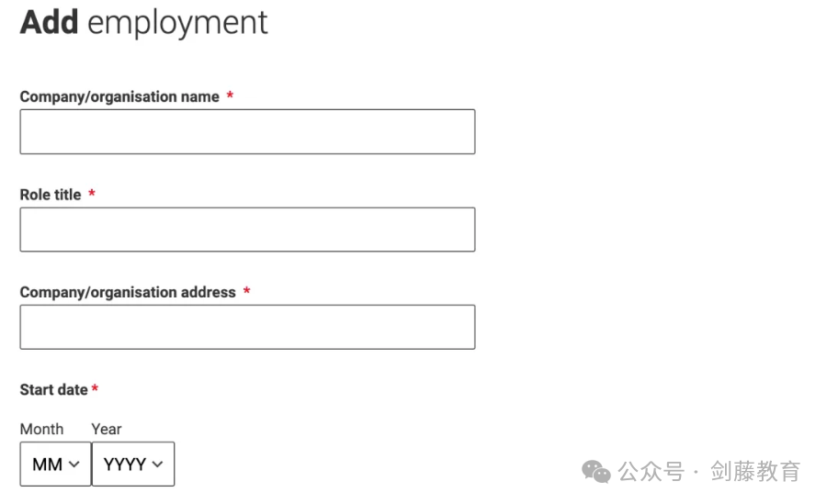Focus the Company/organisation name text box
The height and width of the screenshot is (504, 827).
tap(247, 132)
